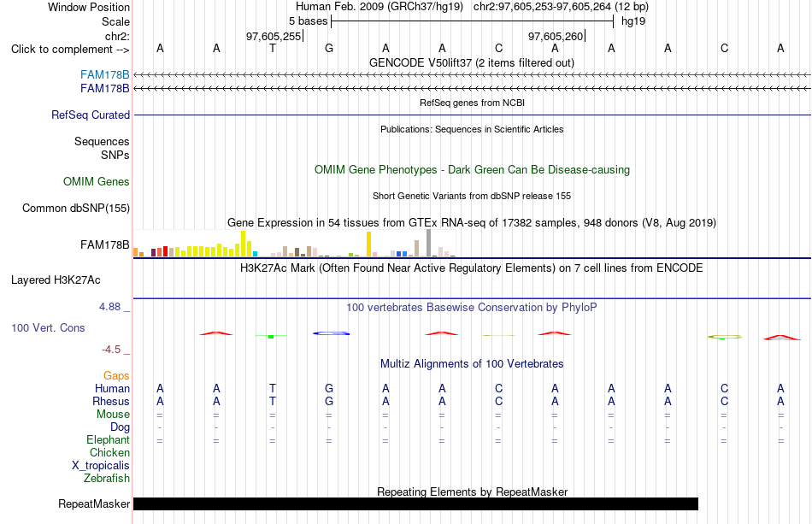Screen dimensions: 812x524
Task: Click the GENCODE V50lift37 track title
Action: point(471,63)
